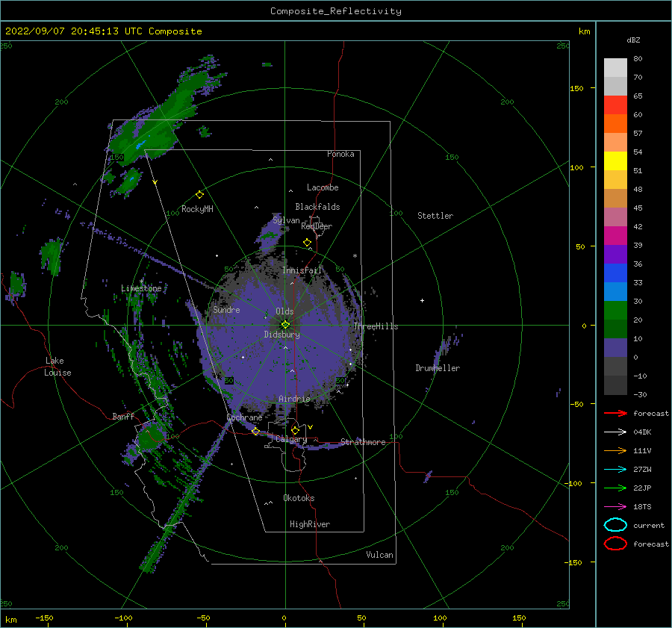Click the 'Blackfalds' city label
The width and height of the screenshot is (672, 628).
[x=317, y=207]
